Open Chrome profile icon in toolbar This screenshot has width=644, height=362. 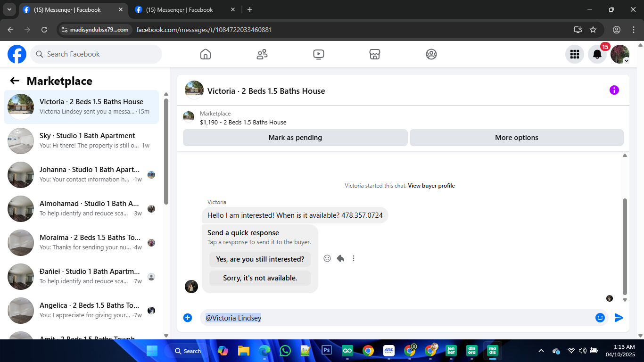pos(617,30)
